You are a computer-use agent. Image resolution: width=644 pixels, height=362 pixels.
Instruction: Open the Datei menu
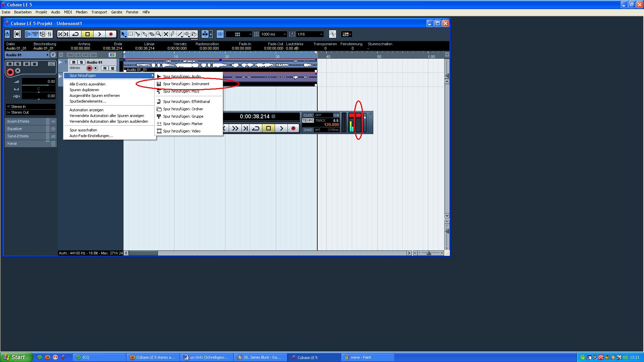(x=6, y=12)
